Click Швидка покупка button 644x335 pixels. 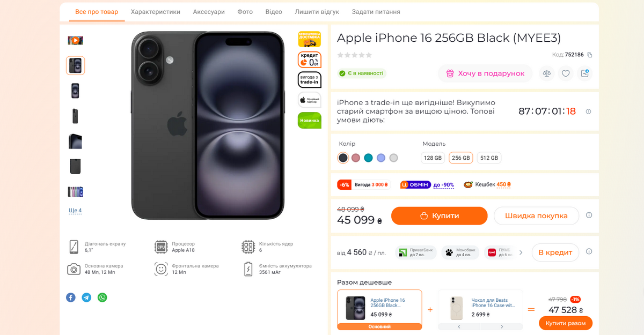point(536,216)
